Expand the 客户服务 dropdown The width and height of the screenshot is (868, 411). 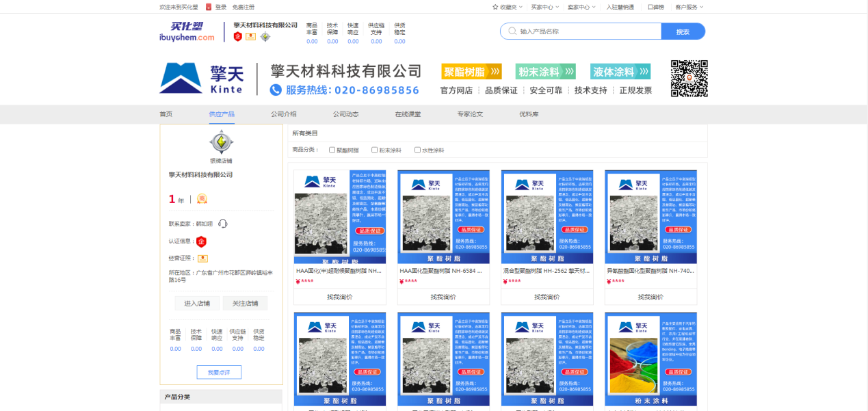(689, 7)
